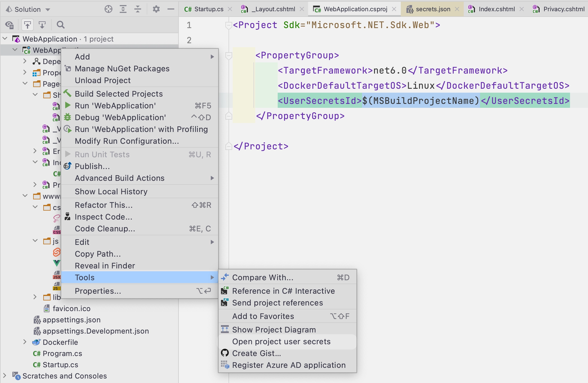Select Modify Run Configuration…

140,141
